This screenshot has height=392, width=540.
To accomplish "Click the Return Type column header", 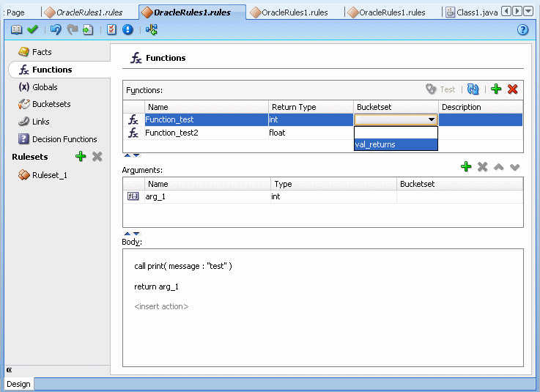I will [311, 107].
